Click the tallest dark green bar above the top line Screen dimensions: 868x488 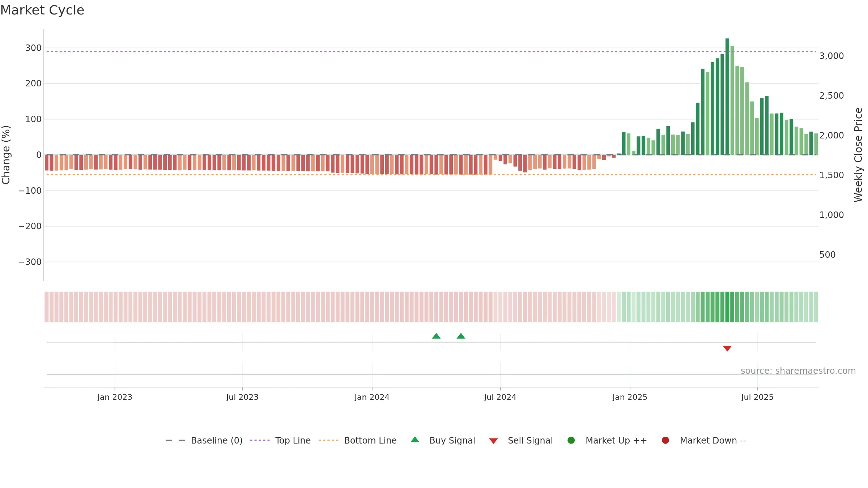(x=727, y=97)
